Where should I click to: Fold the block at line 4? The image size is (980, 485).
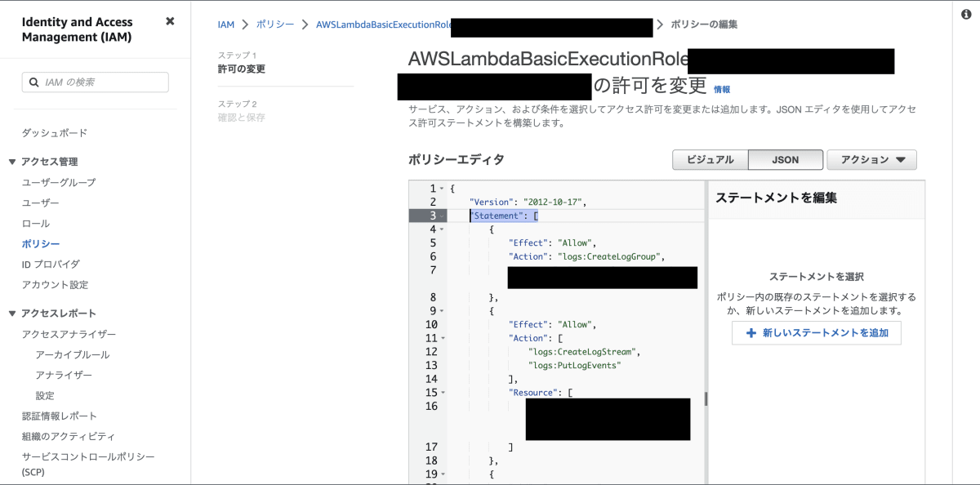click(x=442, y=229)
